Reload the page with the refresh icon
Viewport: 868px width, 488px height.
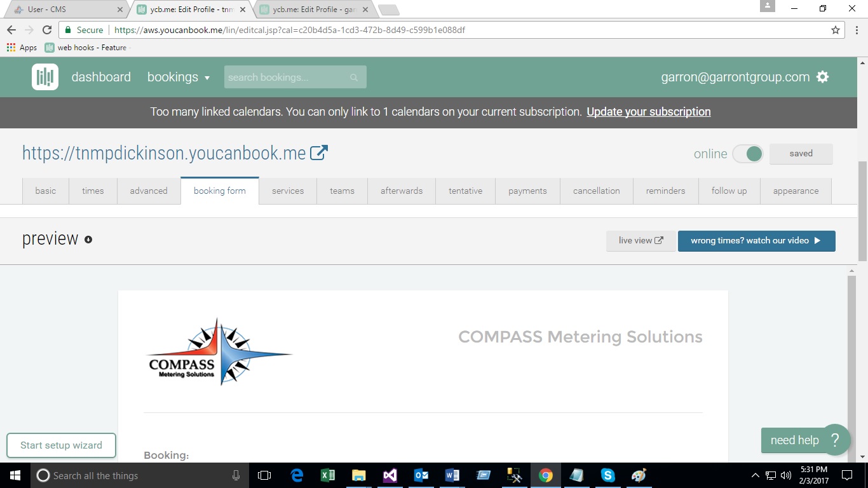(47, 30)
